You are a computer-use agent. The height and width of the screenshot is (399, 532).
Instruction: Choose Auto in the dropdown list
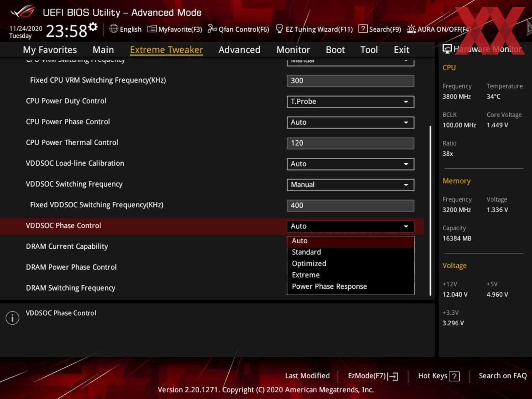tap(350, 241)
